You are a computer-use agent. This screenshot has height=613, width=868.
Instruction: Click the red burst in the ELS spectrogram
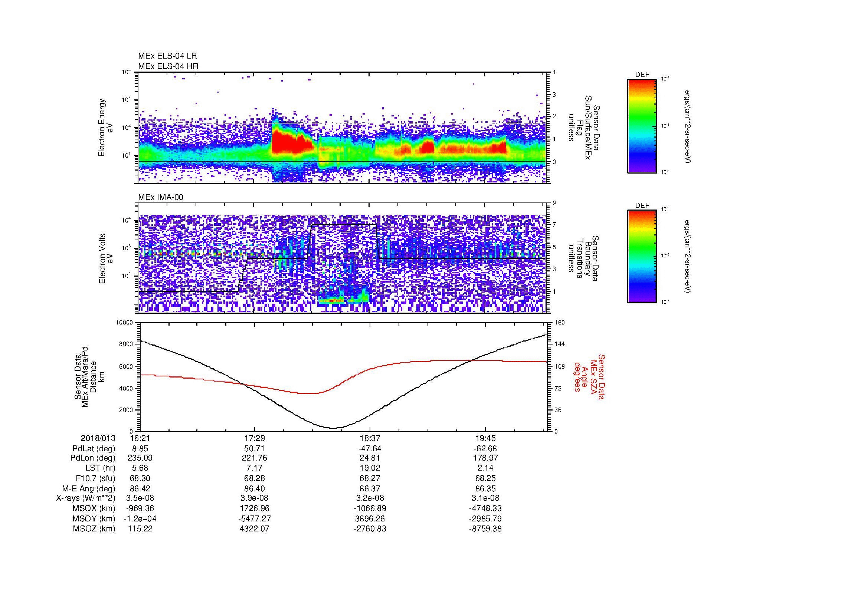(x=292, y=143)
